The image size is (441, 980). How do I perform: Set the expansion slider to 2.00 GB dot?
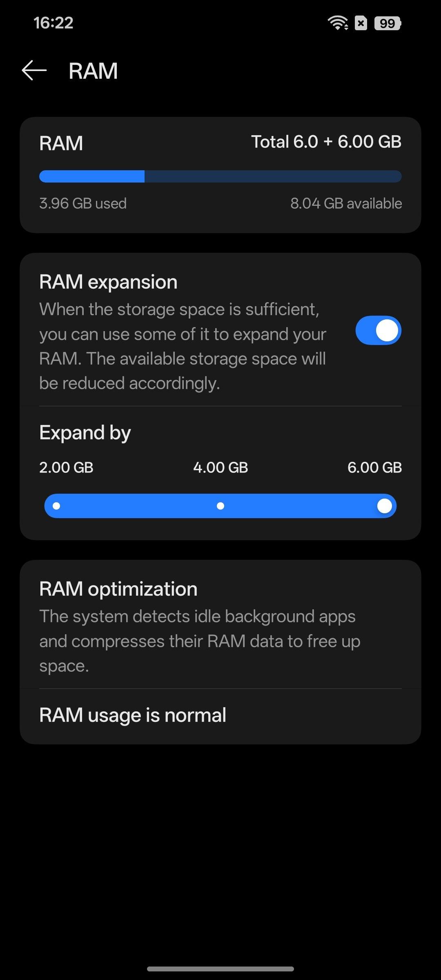tap(57, 506)
